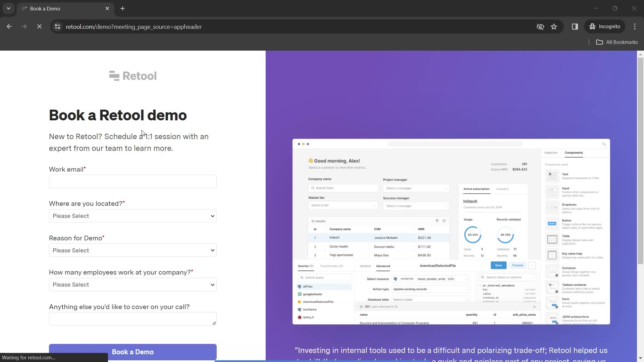Click the Retool app preview screenshot

(x=451, y=232)
